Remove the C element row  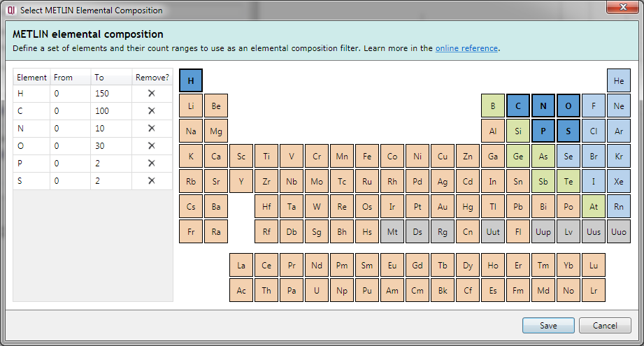pos(152,111)
